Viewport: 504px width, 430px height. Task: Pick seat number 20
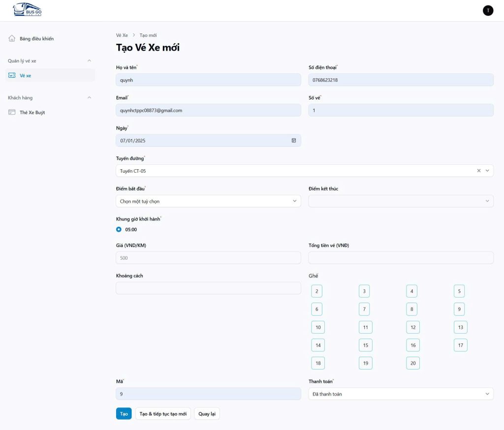[x=412, y=364]
